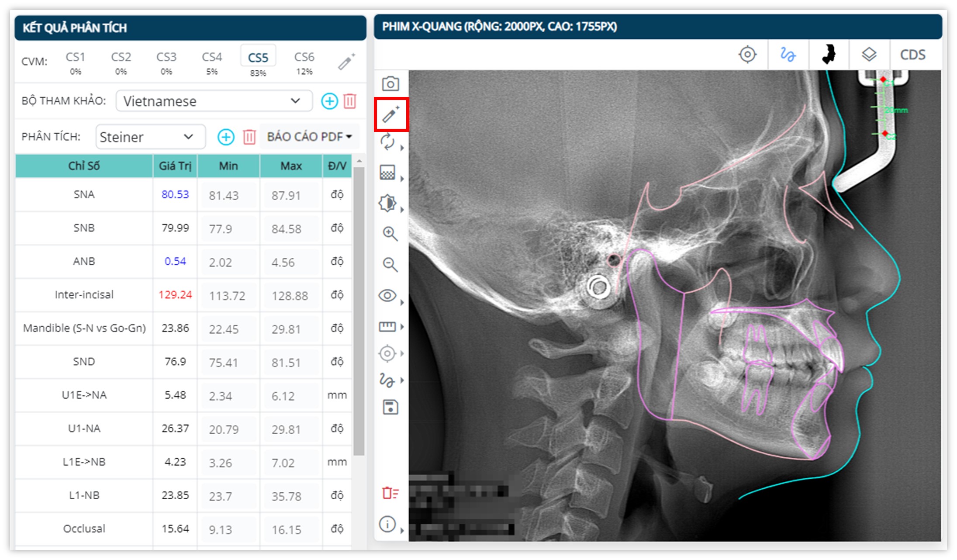Screen dimensions: 957x560
Task: Delete the Vietnamese reference set
Action: coord(350,101)
